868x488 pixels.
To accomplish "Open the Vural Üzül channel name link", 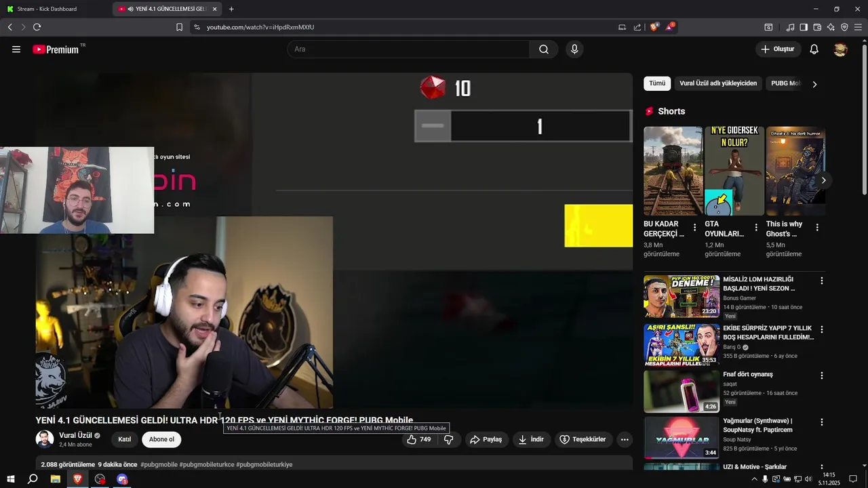I will click(75, 435).
